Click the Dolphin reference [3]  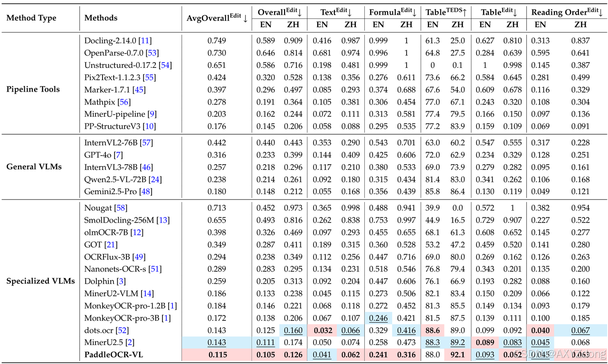click(122, 281)
